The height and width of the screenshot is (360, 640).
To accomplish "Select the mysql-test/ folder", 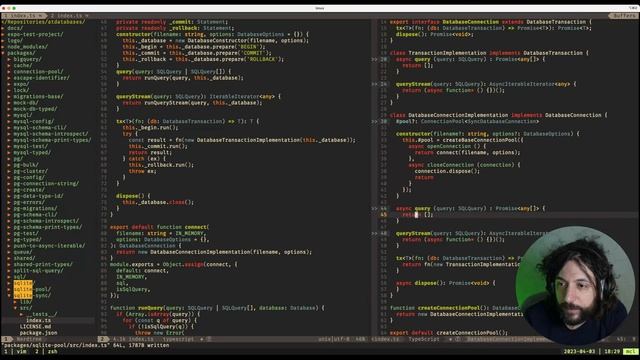I will tap(31, 146).
